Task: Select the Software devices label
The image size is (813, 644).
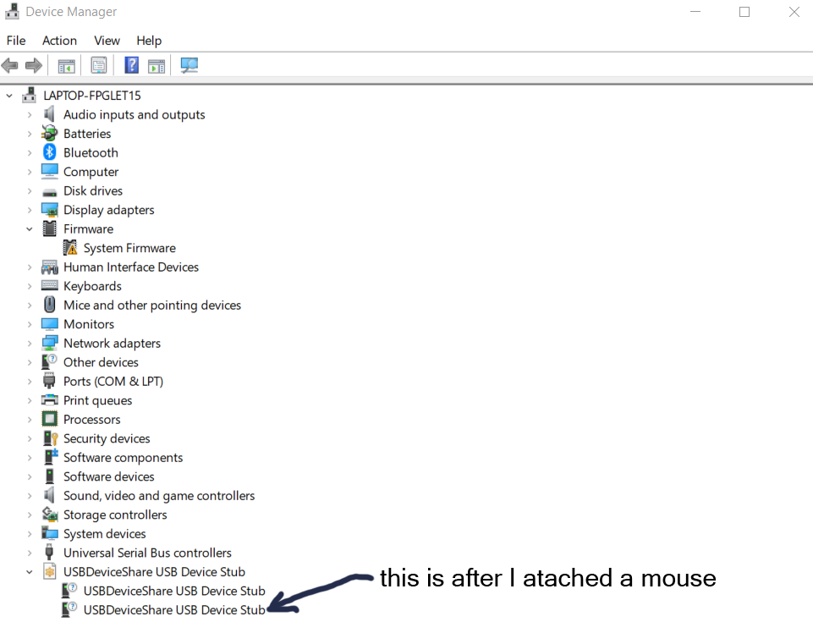Action: [109, 476]
